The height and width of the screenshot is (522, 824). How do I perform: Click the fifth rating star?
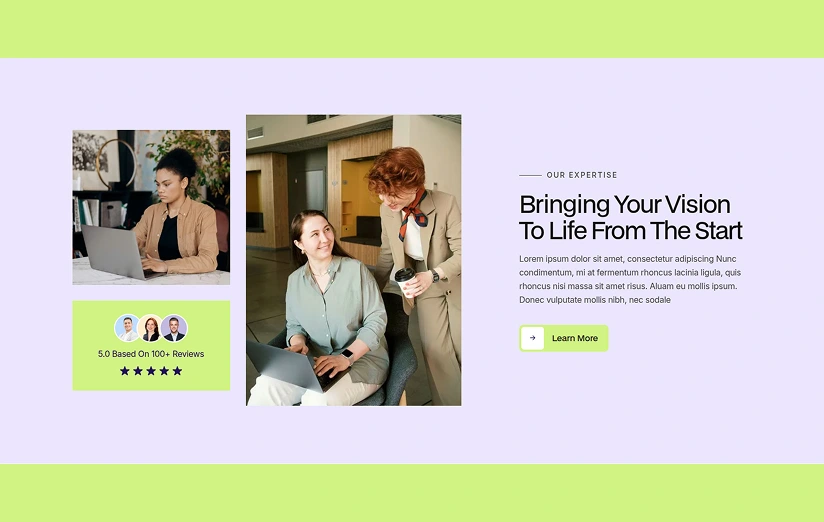[x=178, y=371]
